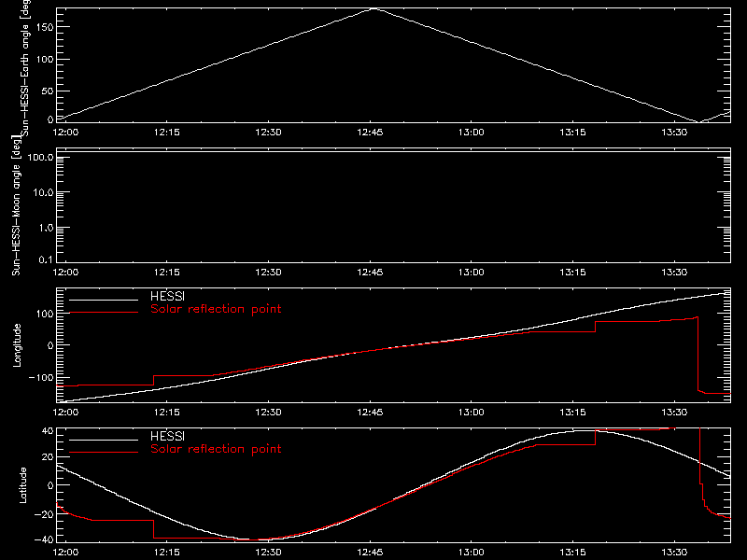Click red legend line sample in Latitude plot
747x560 pixels.
pyautogui.click(x=104, y=453)
